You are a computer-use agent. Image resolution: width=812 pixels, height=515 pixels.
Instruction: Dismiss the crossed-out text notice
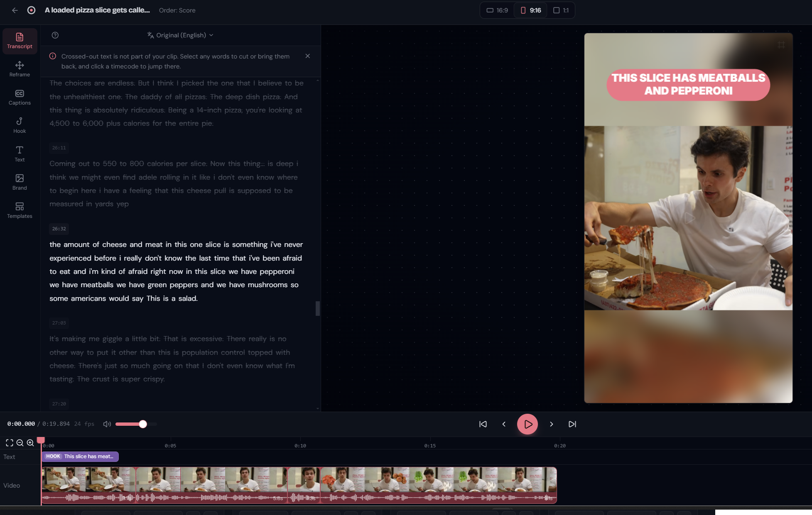coord(308,56)
